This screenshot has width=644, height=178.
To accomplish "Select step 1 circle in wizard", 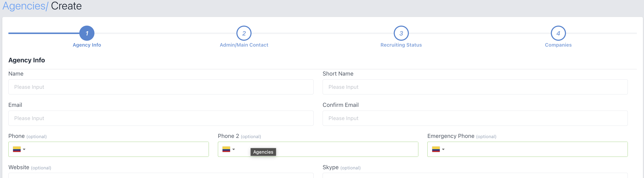I will (x=87, y=33).
